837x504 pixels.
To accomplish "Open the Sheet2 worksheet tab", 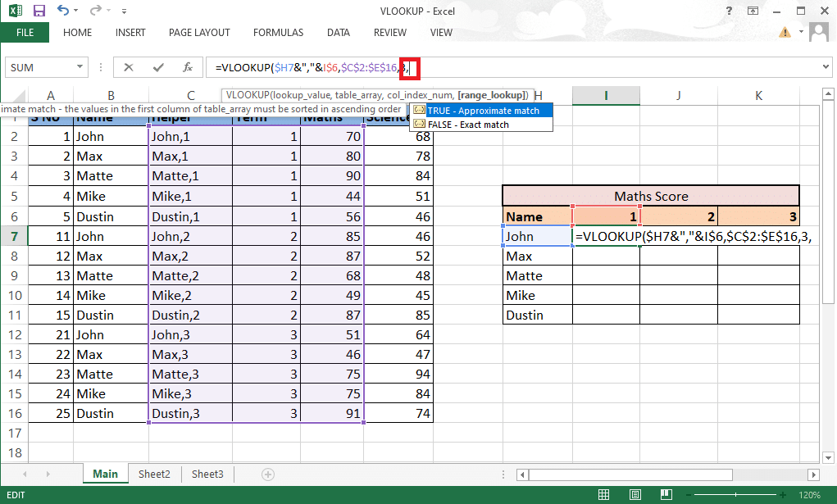I will click(154, 474).
